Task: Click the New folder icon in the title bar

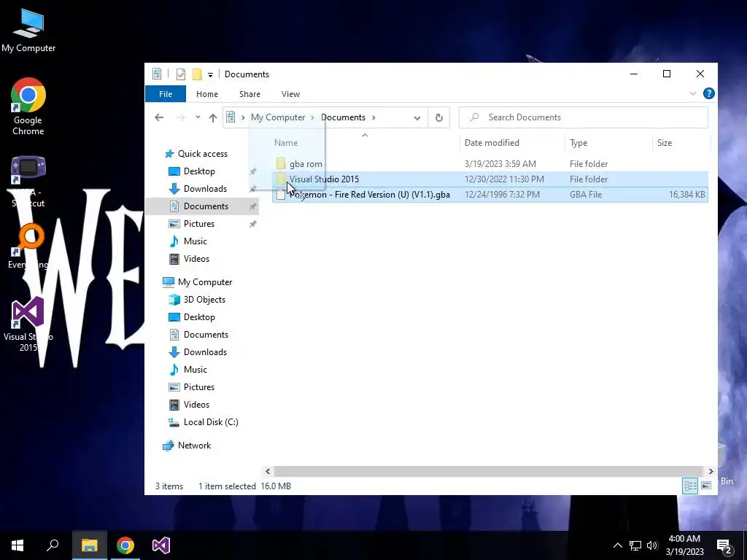Action: pyautogui.click(x=197, y=74)
